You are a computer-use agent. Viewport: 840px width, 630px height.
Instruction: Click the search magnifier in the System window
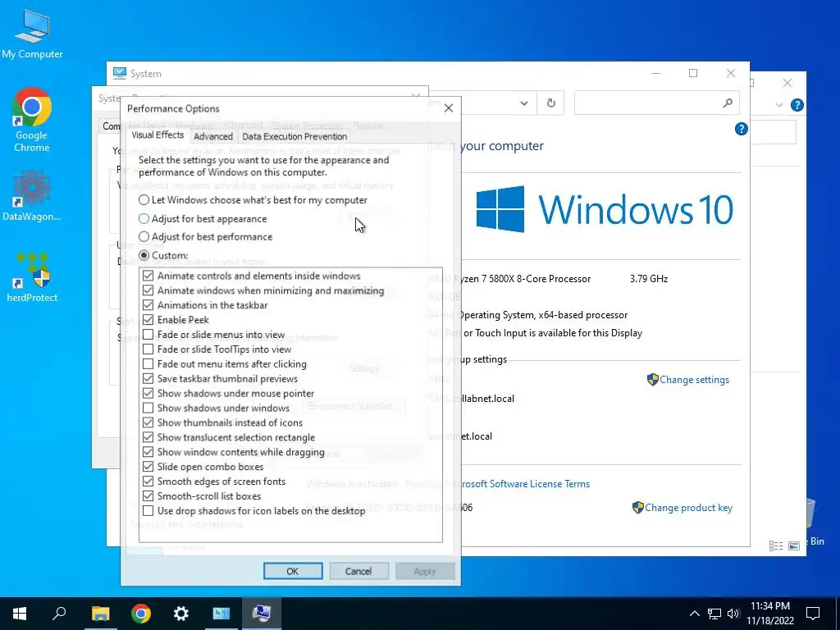[x=728, y=103]
